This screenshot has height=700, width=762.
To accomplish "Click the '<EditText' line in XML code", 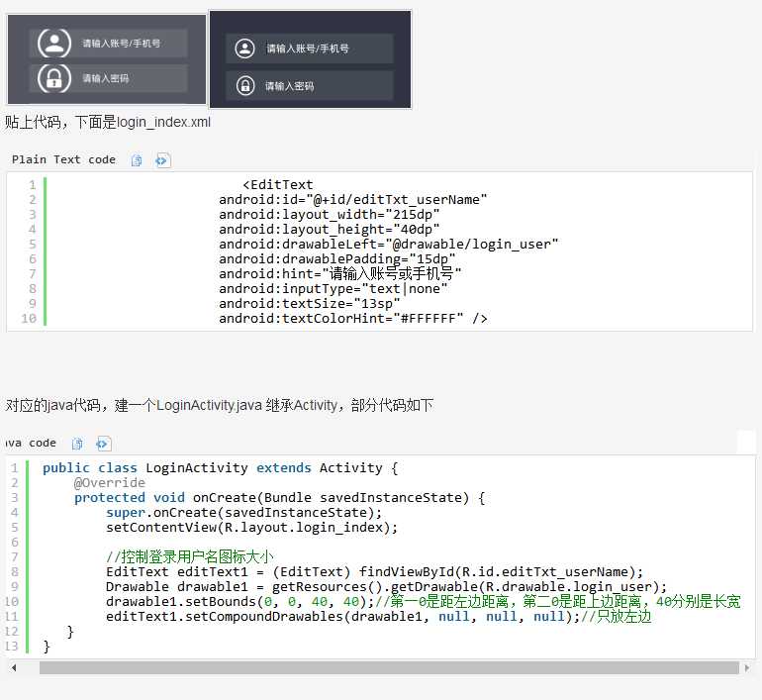I will (278, 185).
